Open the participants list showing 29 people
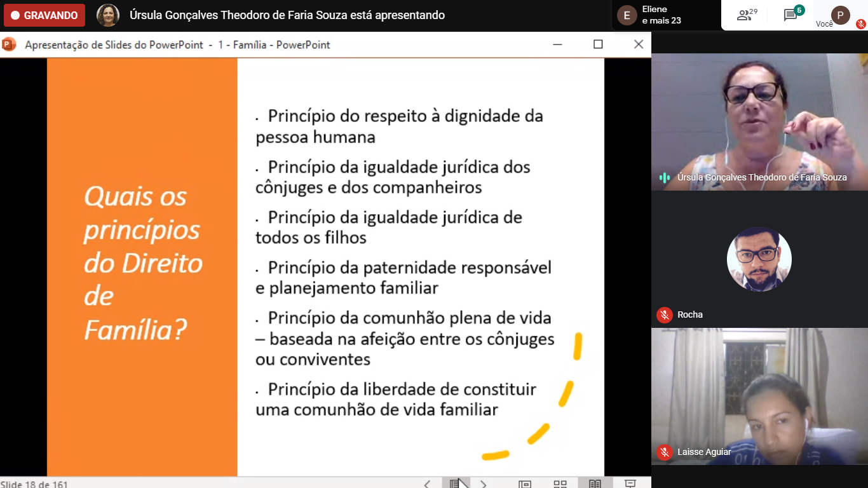Screen dimensions: 868x488 747,15
